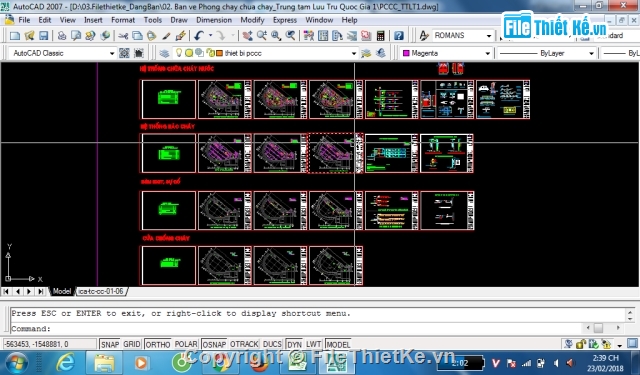Open the ByLayer linetype dropdown
Viewport: 640px width, 375px height.
tap(591, 53)
